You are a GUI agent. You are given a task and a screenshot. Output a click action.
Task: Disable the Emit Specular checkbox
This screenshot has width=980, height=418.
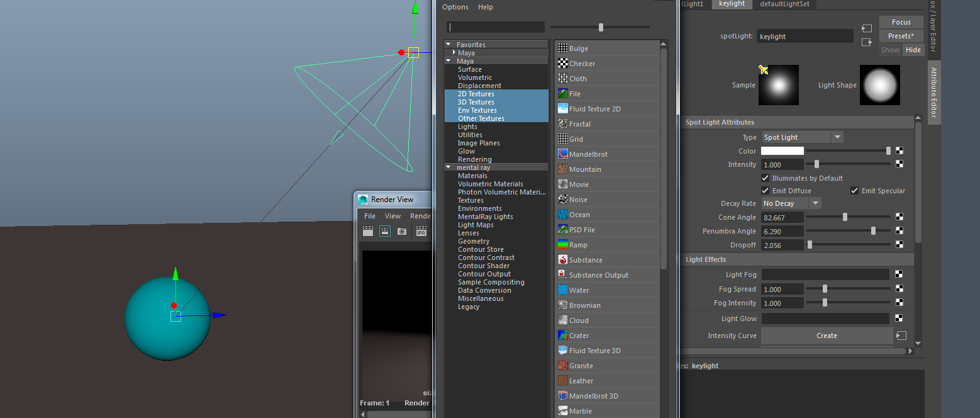pos(854,191)
